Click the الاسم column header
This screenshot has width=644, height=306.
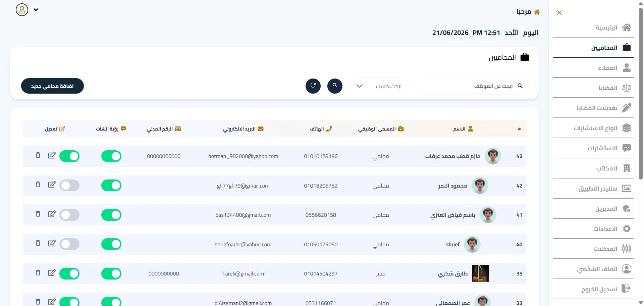[463, 129]
